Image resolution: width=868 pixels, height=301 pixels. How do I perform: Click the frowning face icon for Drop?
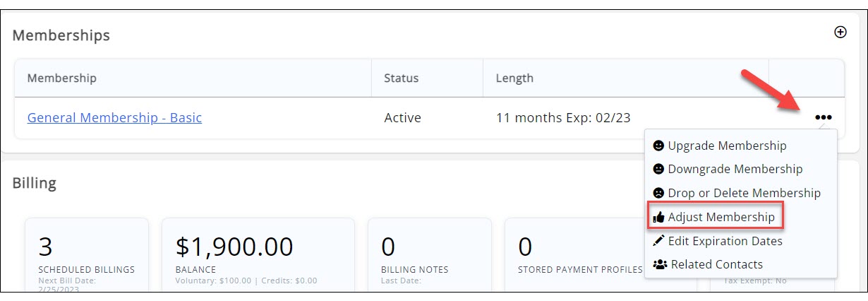pos(658,193)
